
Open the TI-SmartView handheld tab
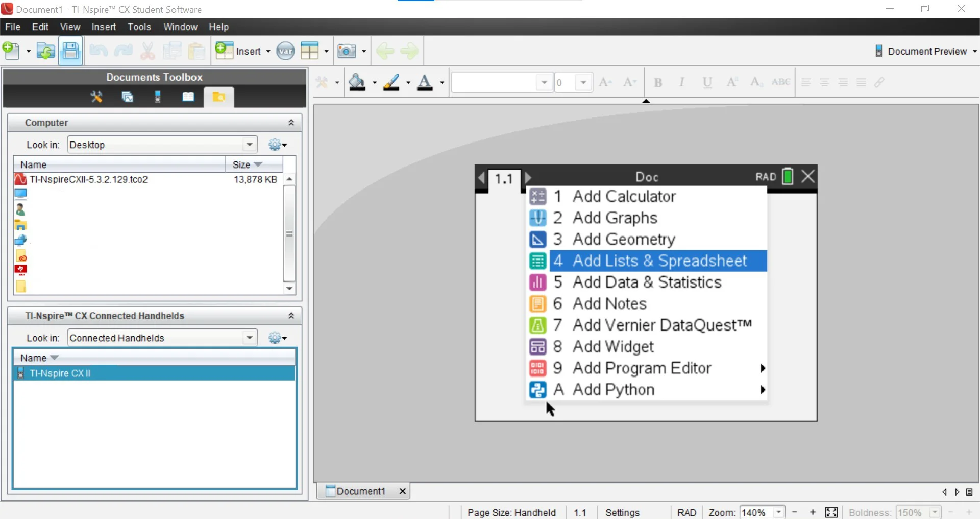(x=158, y=97)
